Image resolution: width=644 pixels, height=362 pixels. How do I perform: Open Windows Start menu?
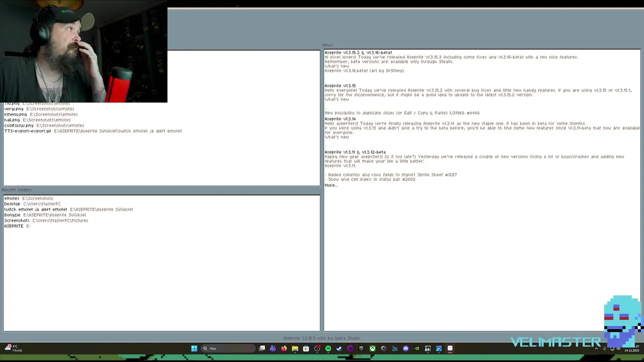tap(194, 348)
